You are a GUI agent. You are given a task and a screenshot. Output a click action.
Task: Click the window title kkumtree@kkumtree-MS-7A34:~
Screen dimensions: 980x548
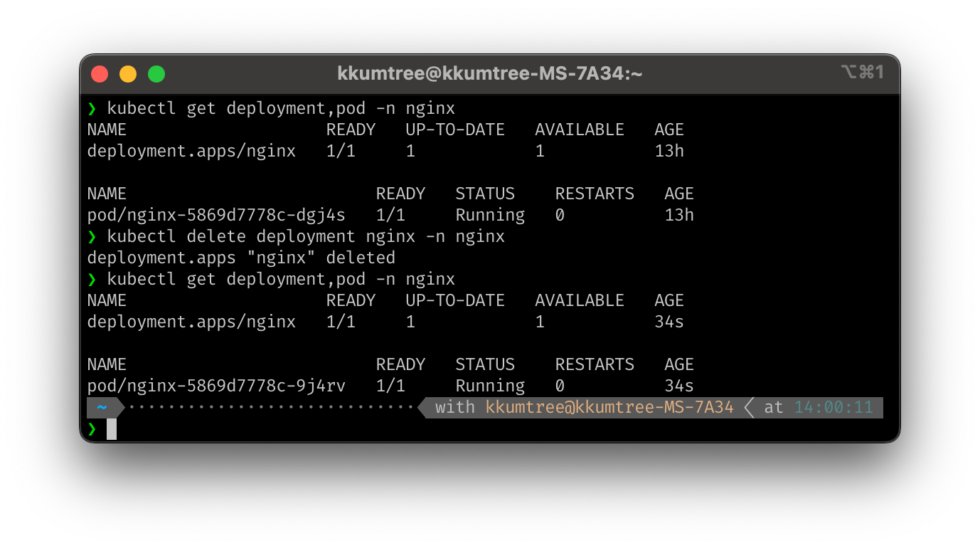tap(490, 73)
